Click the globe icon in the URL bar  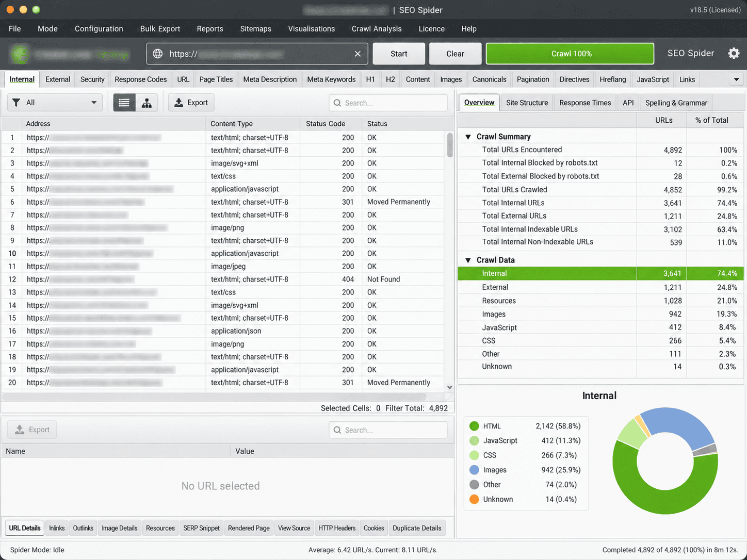click(158, 54)
